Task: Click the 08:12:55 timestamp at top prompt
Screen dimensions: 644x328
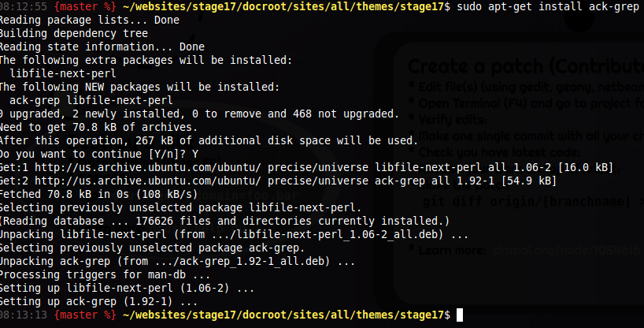Action: click(x=23, y=6)
